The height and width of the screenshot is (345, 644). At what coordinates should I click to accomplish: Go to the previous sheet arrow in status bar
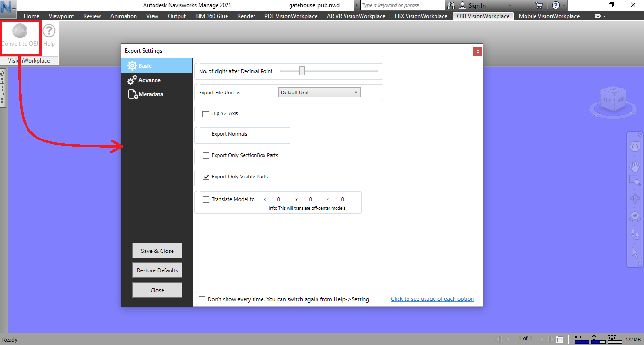(508, 339)
